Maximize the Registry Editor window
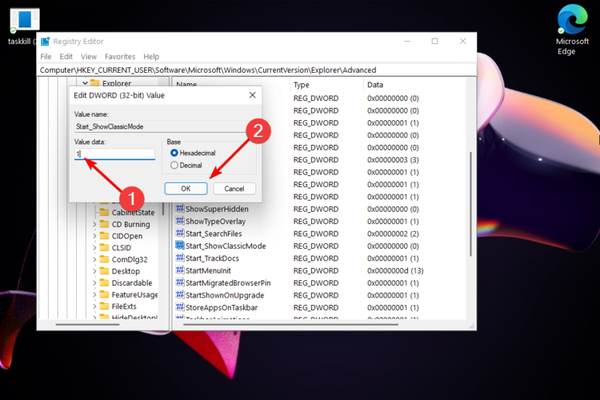Image resolution: width=600 pixels, height=400 pixels. 435,41
